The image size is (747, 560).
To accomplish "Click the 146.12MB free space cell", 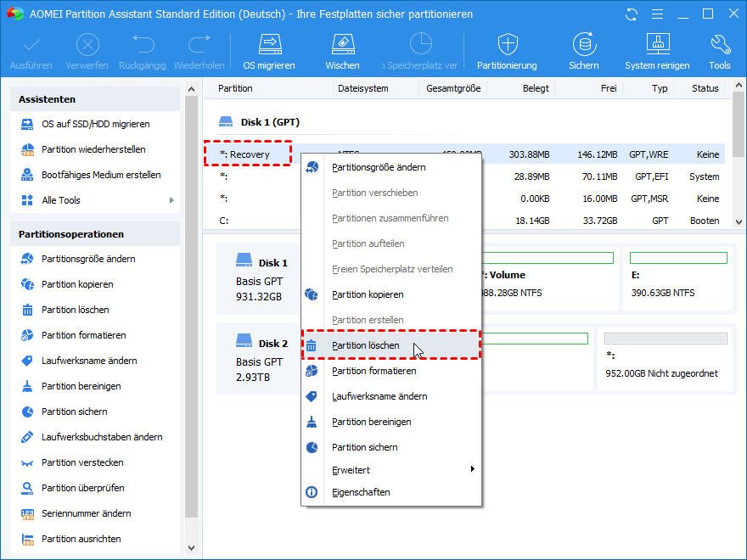I will point(597,154).
